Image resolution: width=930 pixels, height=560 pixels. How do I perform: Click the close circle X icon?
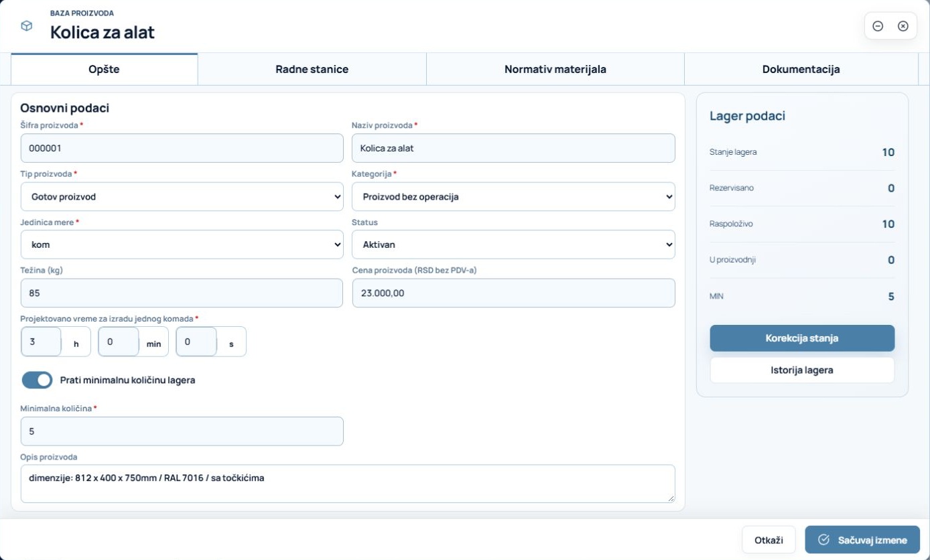click(903, 26)
